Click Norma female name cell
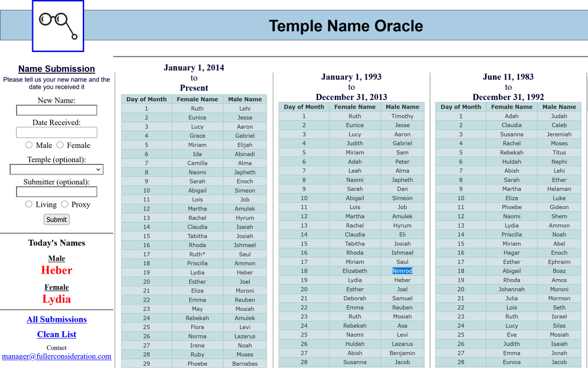588x368 pixels. [x=197, y=337]
